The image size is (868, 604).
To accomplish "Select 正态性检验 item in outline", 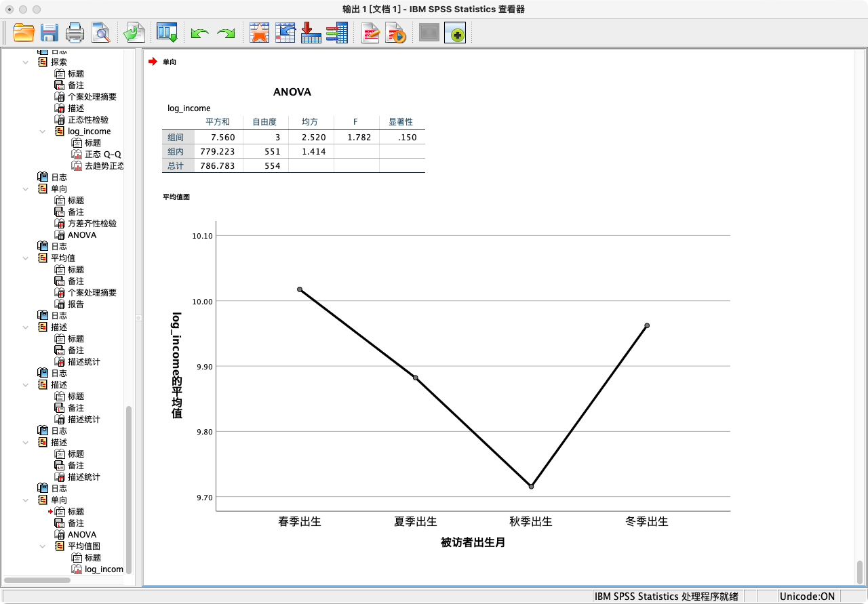I will 88,120.
